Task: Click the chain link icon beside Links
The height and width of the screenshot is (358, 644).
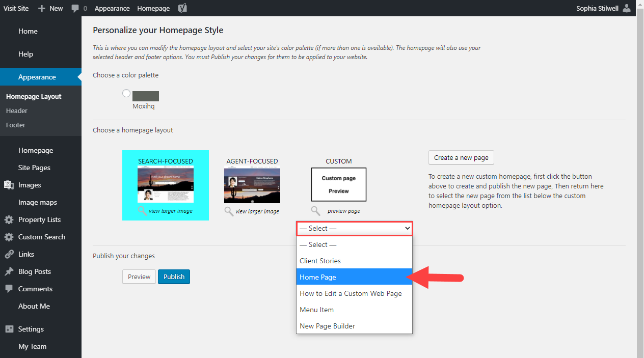Action: [x=9, y=255]
